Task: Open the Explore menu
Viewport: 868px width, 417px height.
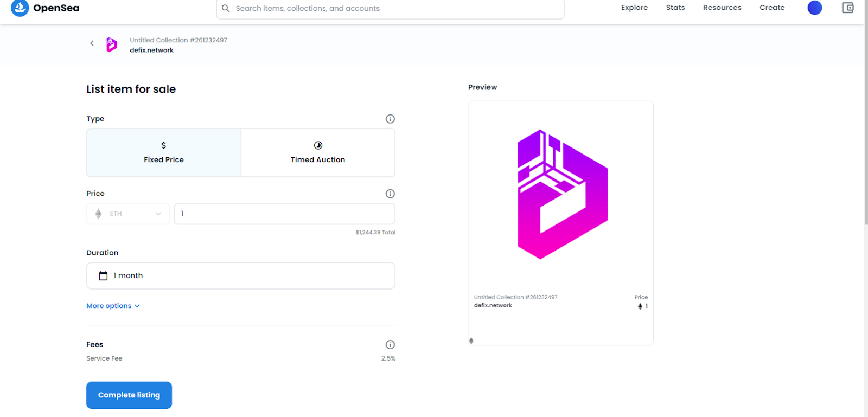Action: [634, 8]
